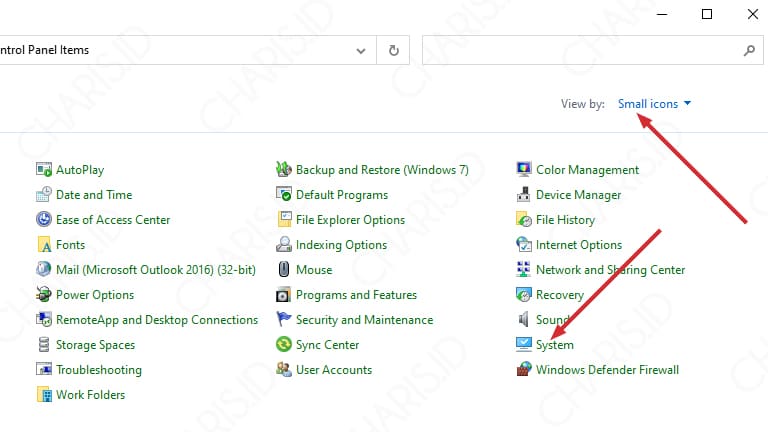Click the Storage Spaces icon
The image size is (768, 432).
[x=44, y=345]
